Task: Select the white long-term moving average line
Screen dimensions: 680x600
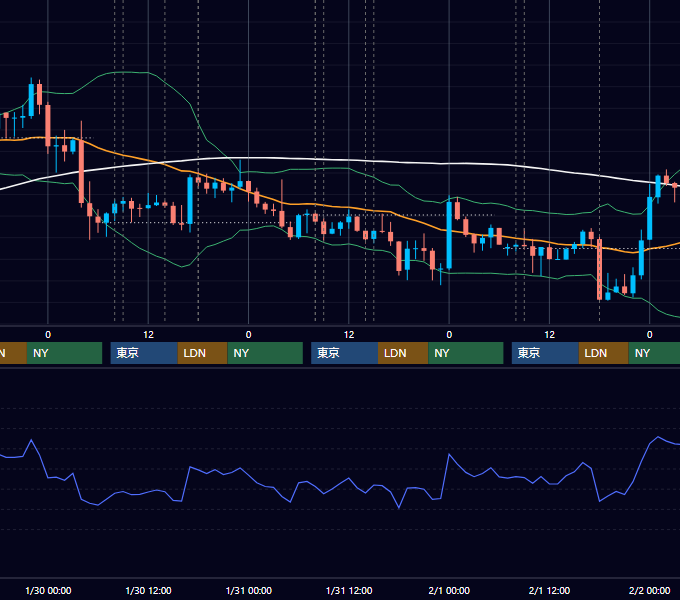Action: pyautogui.click(x=347, y=160)
